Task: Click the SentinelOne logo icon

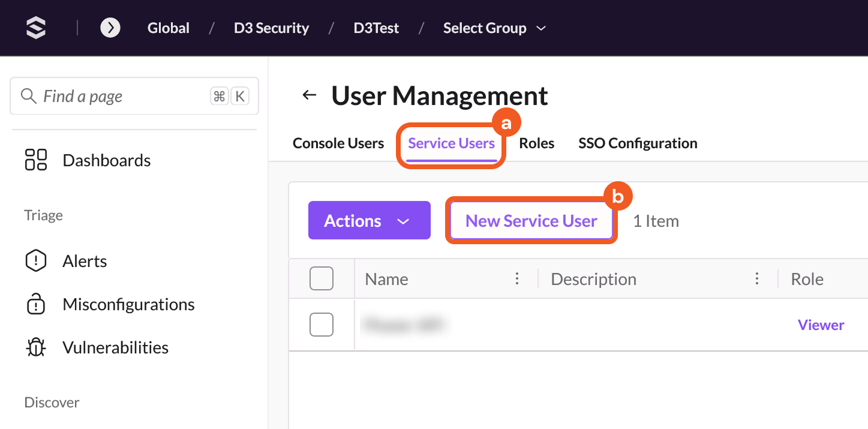Action: [x=36, y=28]
